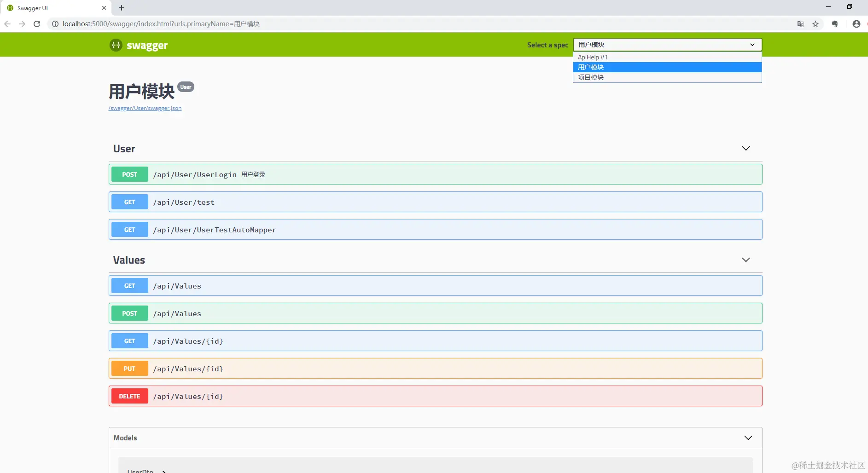868x473 pixels.
Task: Open the /swagger/User/swagger.json link
Action: [145, 108]
